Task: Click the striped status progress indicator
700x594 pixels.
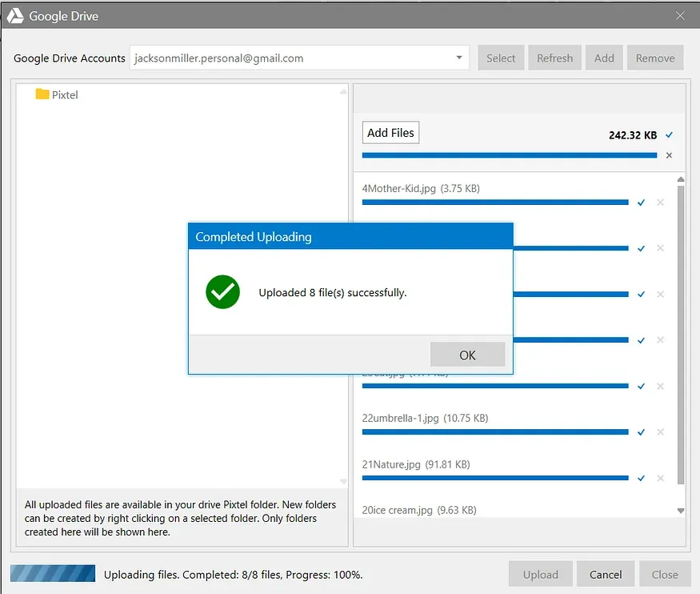Action: click(53, 573)
